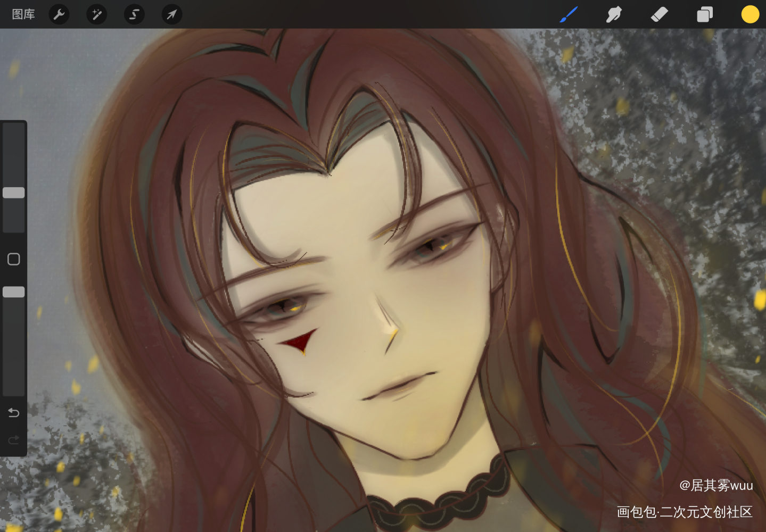
Task: Select the Smudge finger tool
Action: tap(614, 14)
